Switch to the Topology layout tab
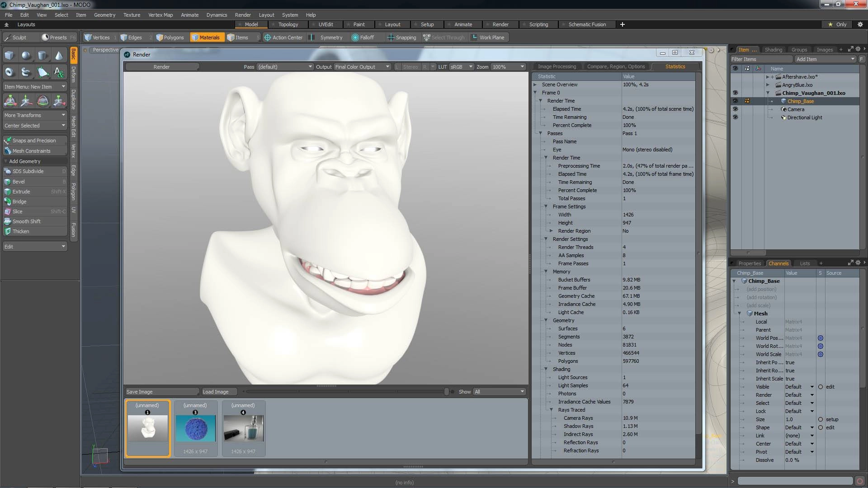Image resolution: width=868 pixels, height=488 pixels. pos(288,24)
